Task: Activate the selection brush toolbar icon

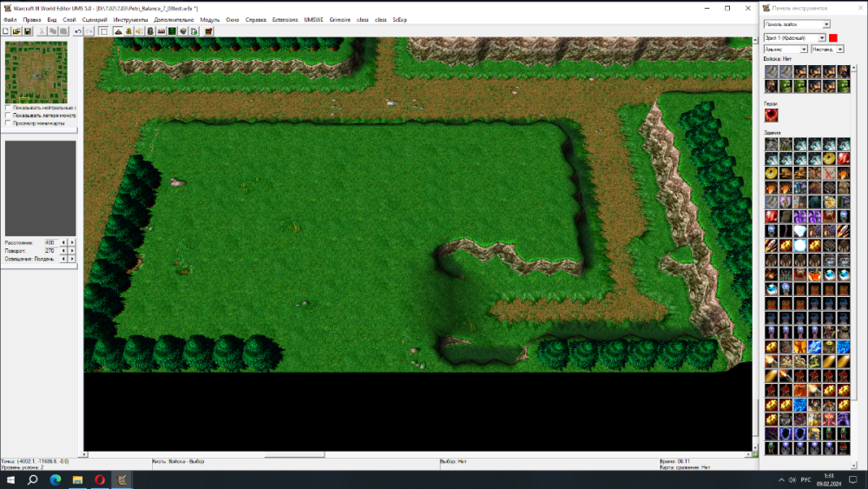Action: (x=103, y=31)
